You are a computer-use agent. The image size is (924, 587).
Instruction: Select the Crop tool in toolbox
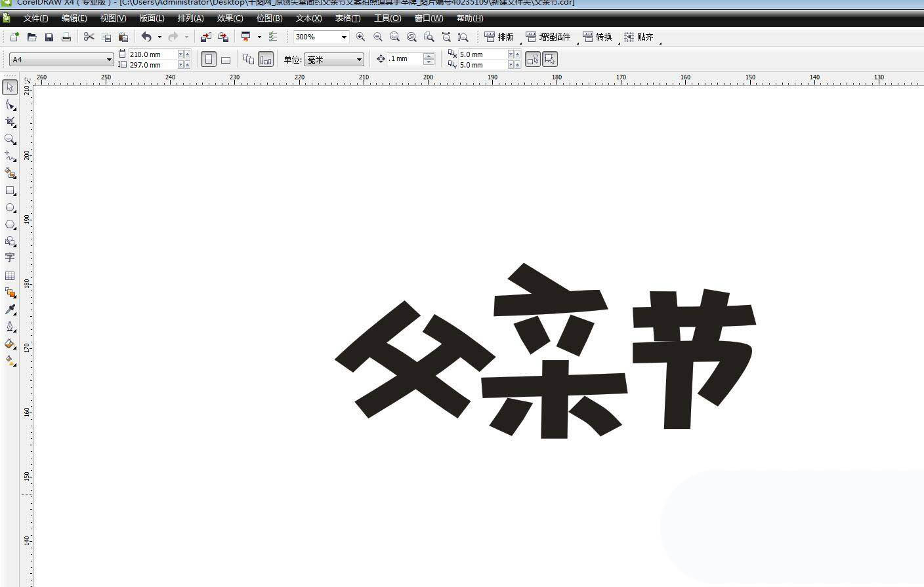[10, 122]
